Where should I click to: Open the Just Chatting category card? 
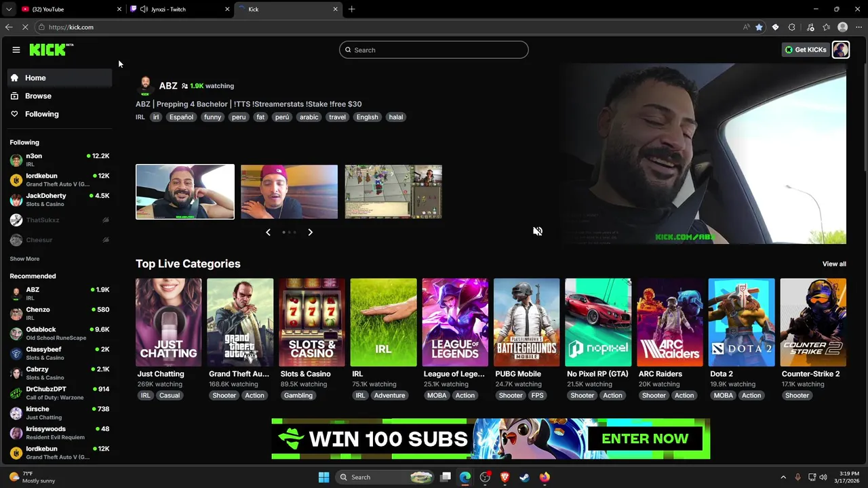(x=169, y=323)
